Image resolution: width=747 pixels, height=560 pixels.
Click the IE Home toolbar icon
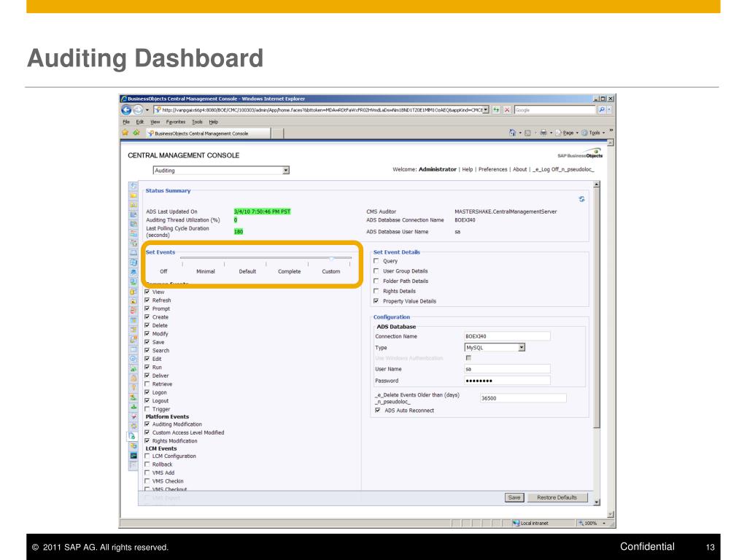512,133
